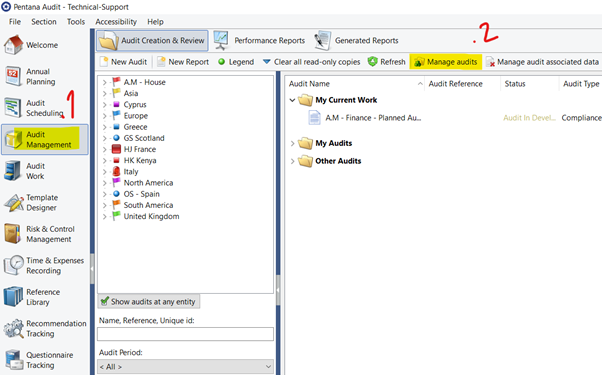Click the Other Audits folder icon

pyautogui.click(x=306, y=161)
